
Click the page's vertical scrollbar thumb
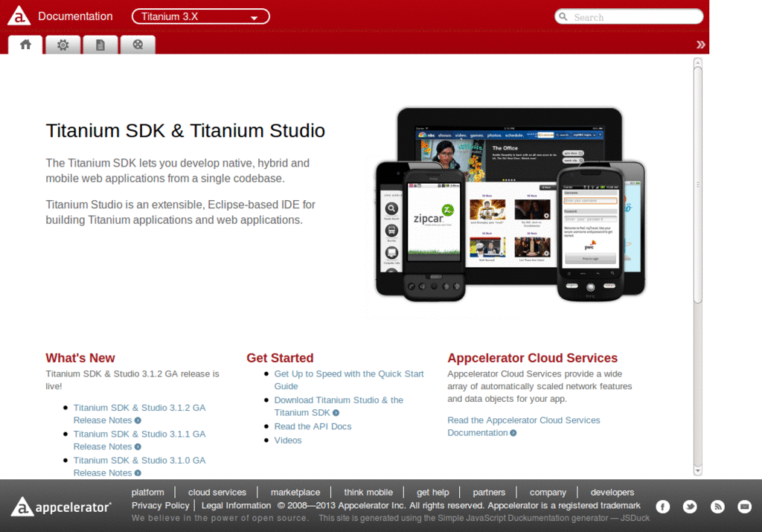coord(698,185)
